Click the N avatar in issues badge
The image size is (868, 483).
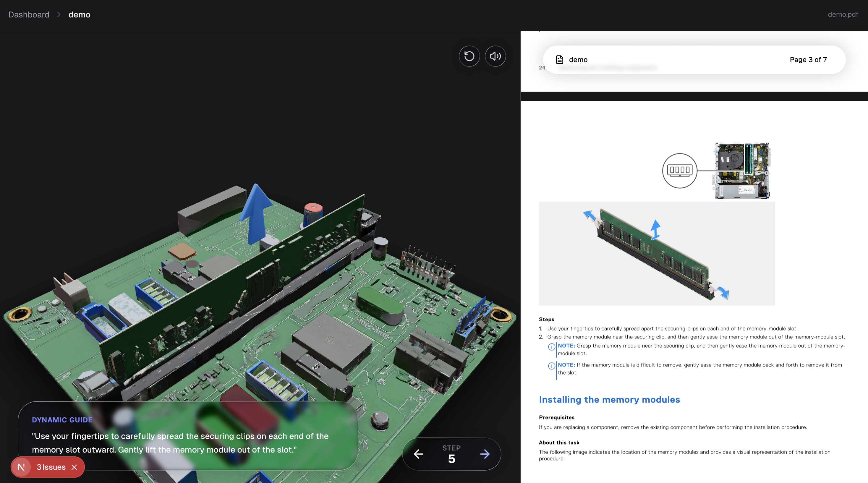coord(21,467)
